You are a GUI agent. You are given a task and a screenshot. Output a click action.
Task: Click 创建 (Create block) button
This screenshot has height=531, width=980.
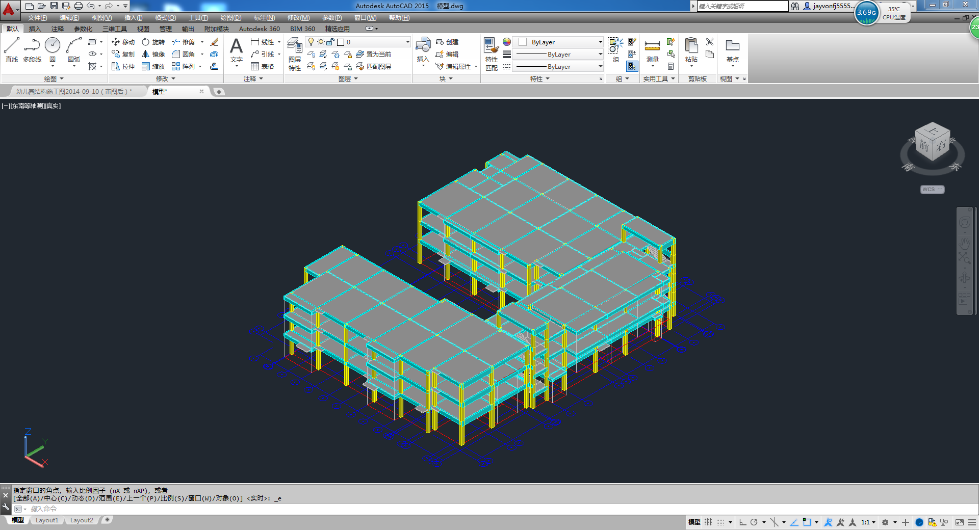[447, 42]
